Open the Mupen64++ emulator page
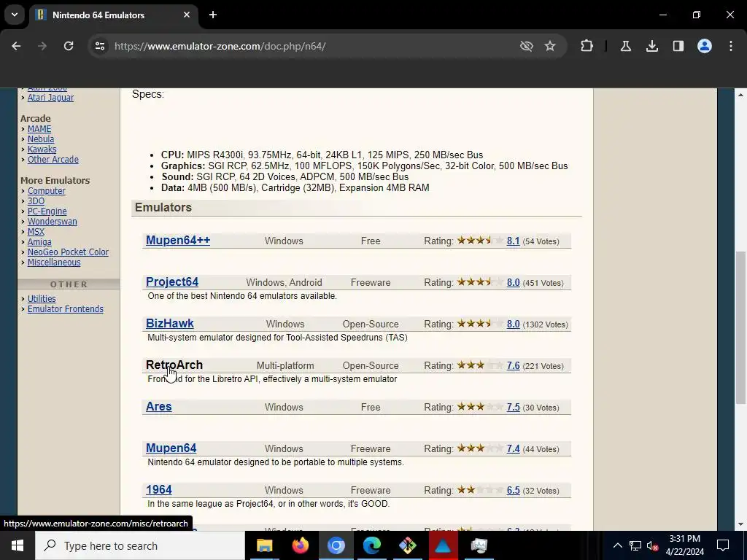The width and height of the screenshot is (747, 560). click(178, 240)
